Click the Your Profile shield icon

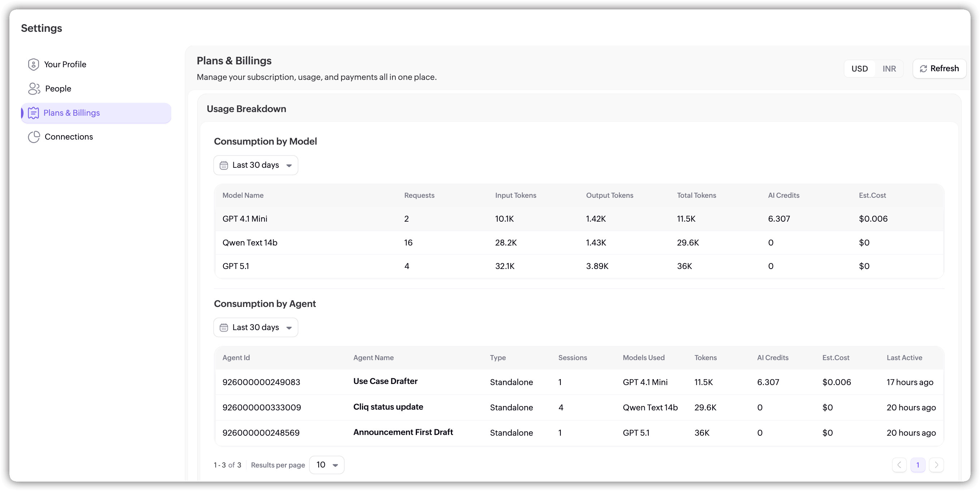coord(34,64)
